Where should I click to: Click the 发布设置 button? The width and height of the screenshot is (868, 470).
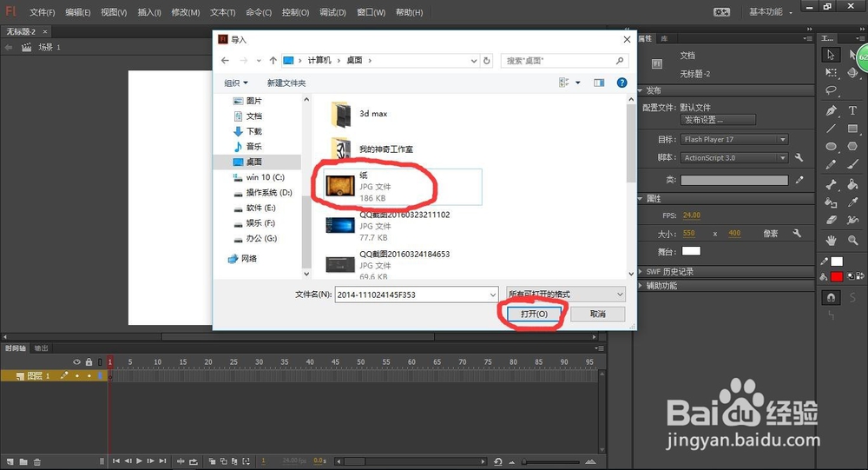(718, 120)
